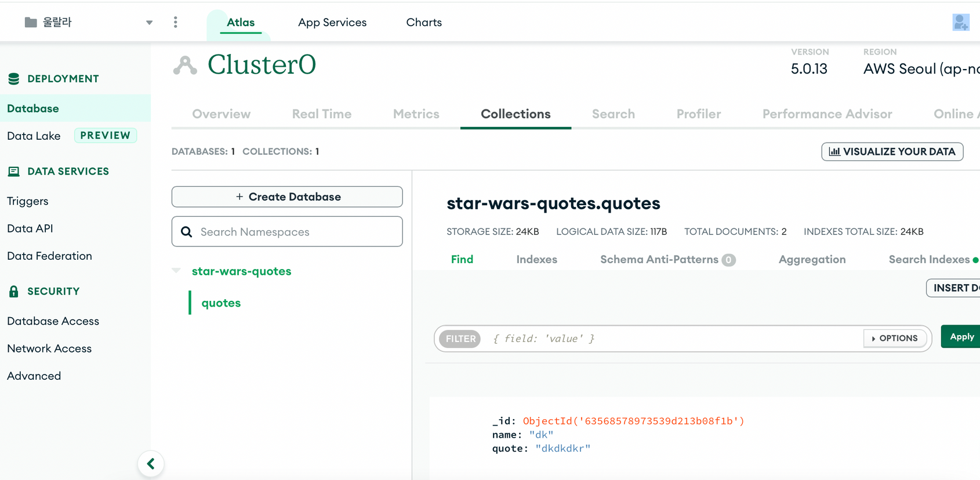Open the Profiler tab

tap(699, 114)
